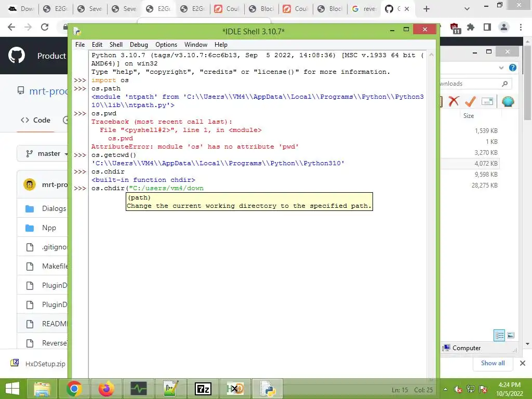Switch file manager to large icons view
532x399 pixels.
511,336
